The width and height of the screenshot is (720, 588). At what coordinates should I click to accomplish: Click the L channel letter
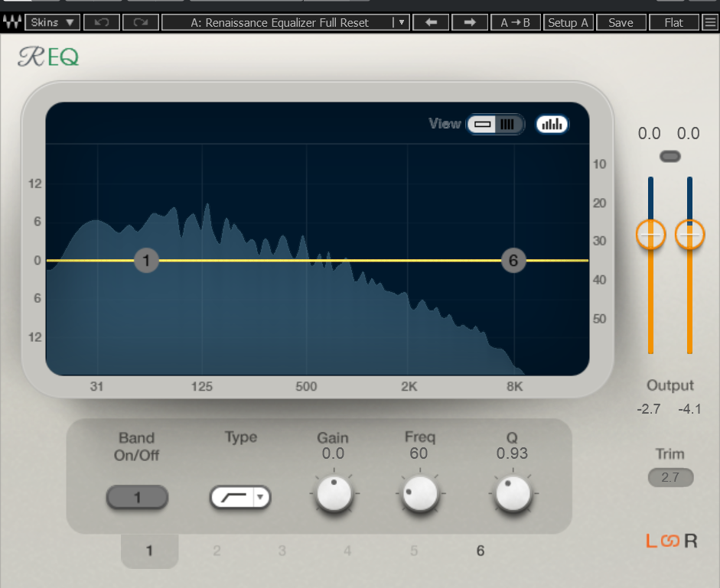[652, 541]
